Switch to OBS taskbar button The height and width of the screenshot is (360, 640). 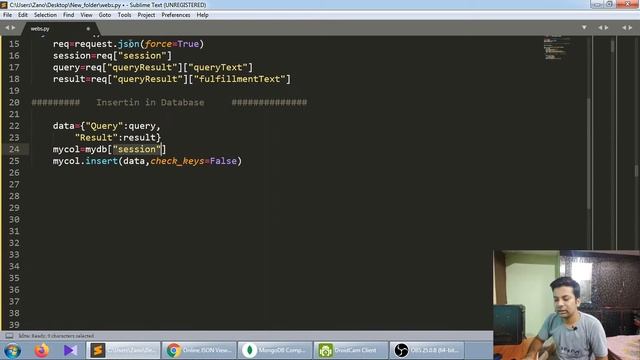click(427, 350)
